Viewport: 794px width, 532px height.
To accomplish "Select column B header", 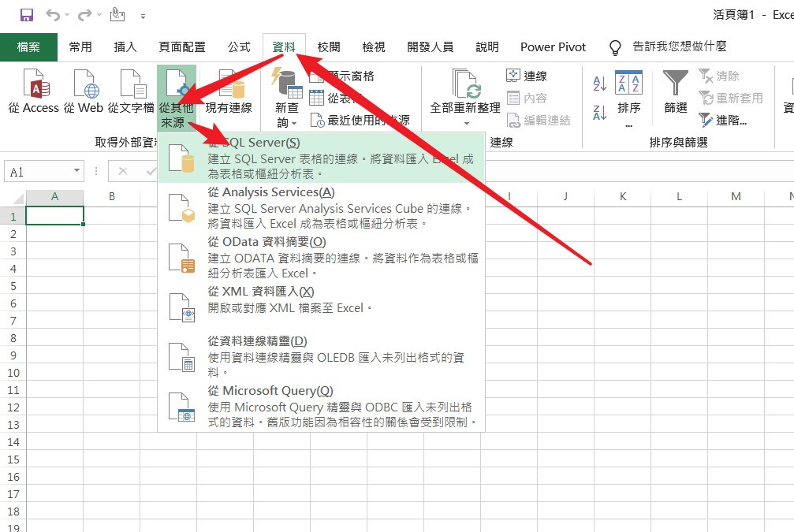I will coord(112,196).
